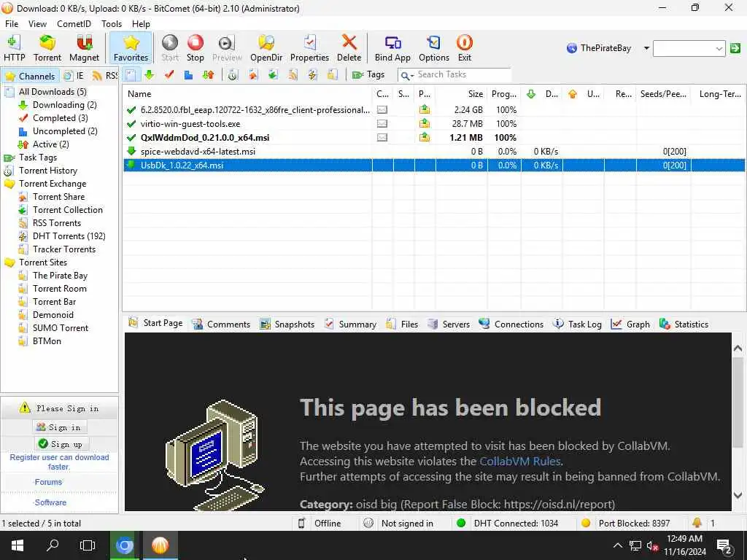Click start page scrollbar down arrow

[x=738, y=496]
